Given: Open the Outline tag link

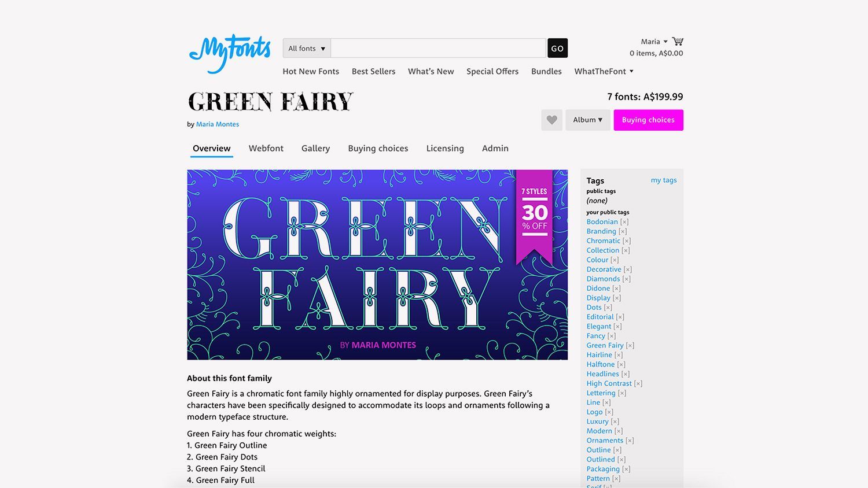Looking at the screenshot, I should coord(599,450).
